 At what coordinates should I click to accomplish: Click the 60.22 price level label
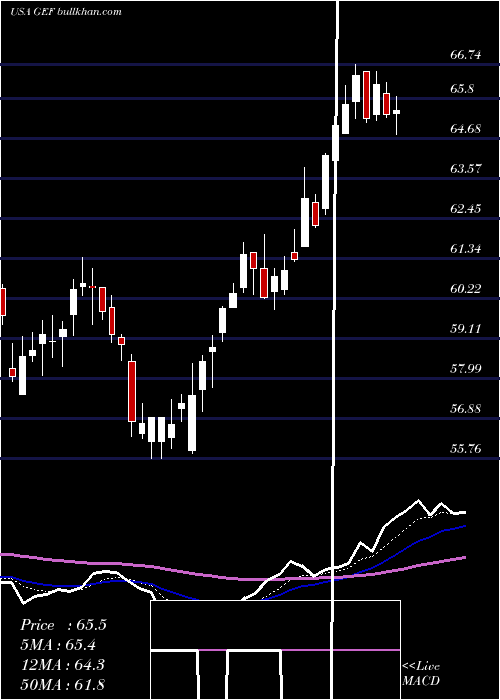466,289
